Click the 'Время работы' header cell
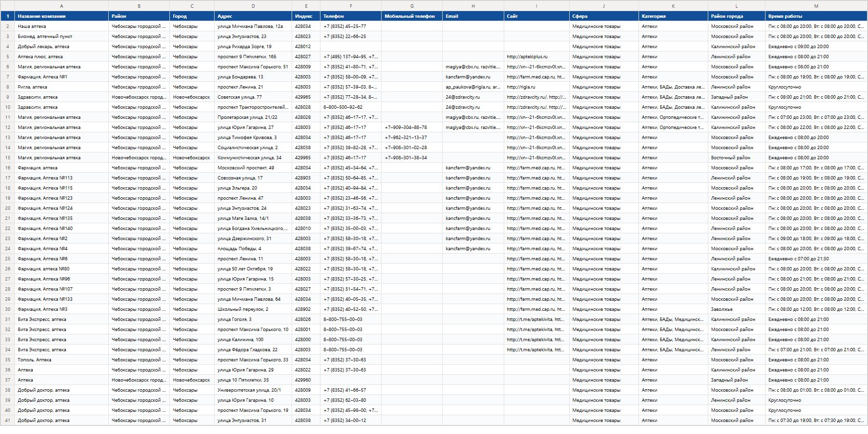The width and height of the screenshot is (868, 434). point(816,16)
